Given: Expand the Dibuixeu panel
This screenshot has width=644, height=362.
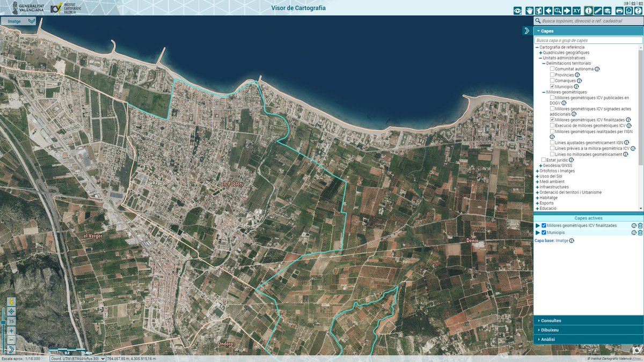Looking at the screenshot, I should coord(588,330).
